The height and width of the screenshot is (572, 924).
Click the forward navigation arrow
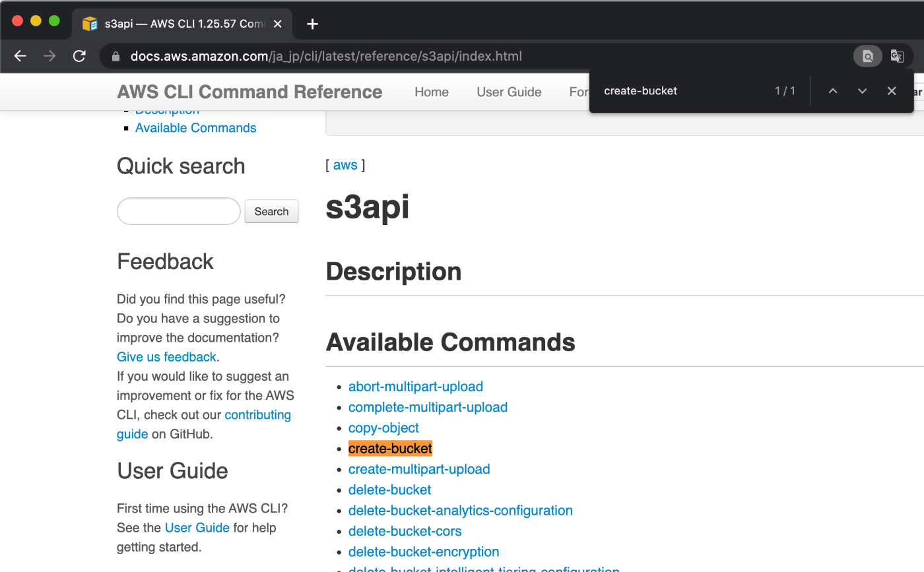(x=49, y=56)
